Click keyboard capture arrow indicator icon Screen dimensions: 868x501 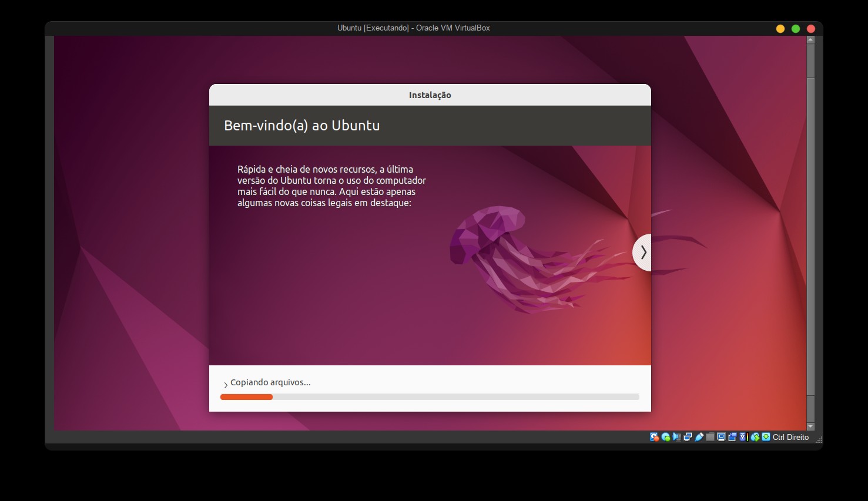pos(766,437)
